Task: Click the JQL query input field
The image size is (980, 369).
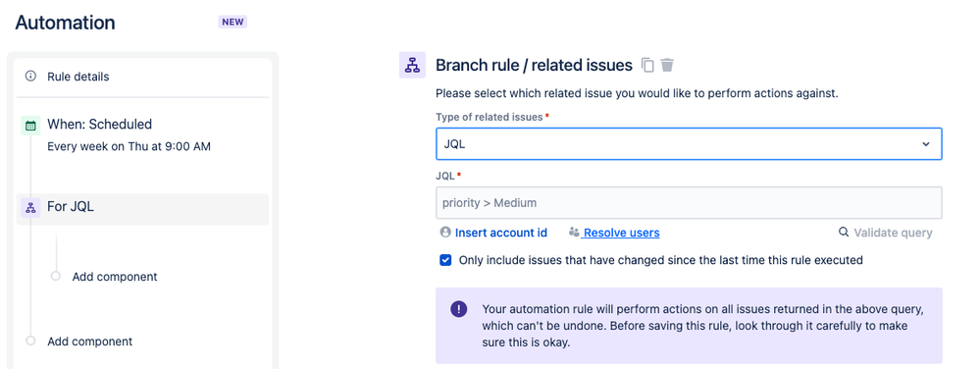Action: coord(689,202)
